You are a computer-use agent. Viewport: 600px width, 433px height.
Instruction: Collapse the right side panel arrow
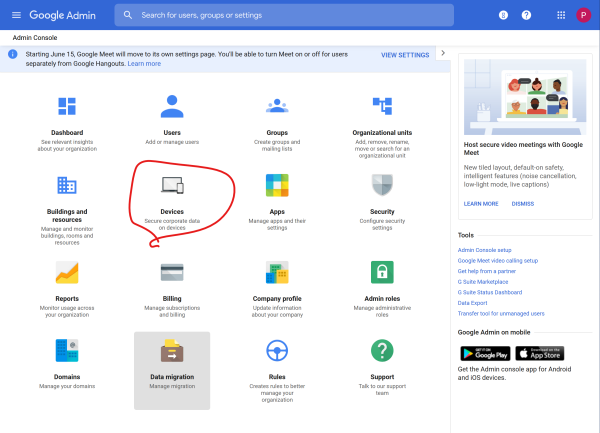(443, 54)
